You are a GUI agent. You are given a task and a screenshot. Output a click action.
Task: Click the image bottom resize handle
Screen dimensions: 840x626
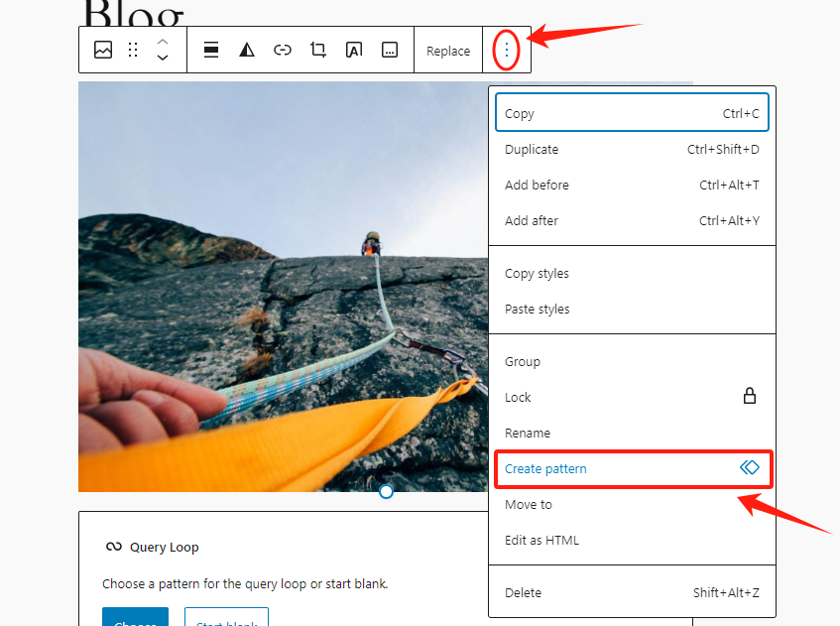[x=386, y=491]
